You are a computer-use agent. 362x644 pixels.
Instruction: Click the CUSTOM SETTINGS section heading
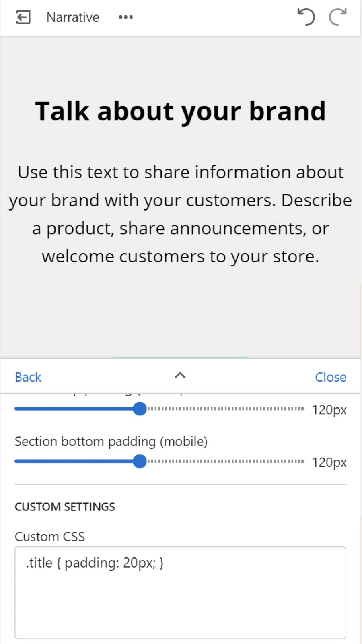pyautogui.click(x=65, y=507)
